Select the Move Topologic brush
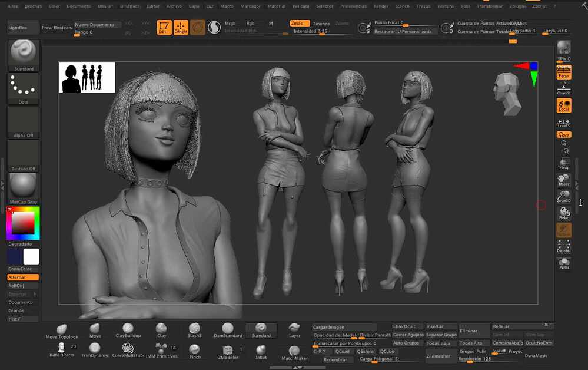This screenshot has height=370, width=588. 61,331
